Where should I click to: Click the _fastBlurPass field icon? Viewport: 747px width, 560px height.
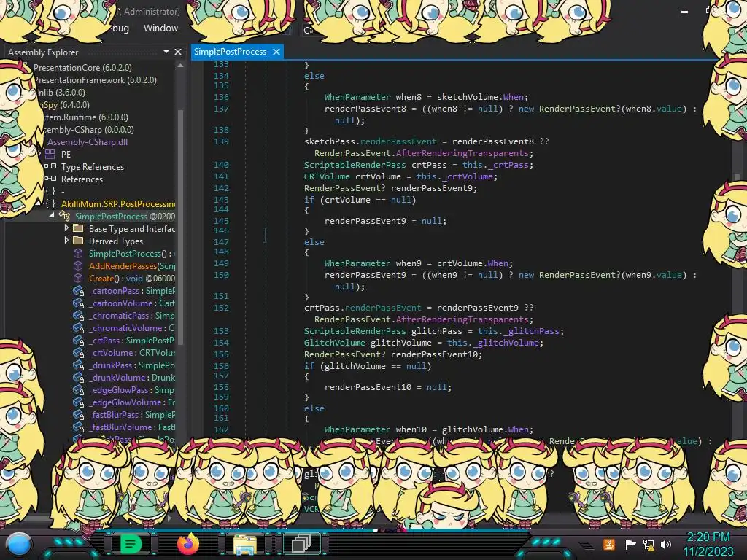point(79,414)
